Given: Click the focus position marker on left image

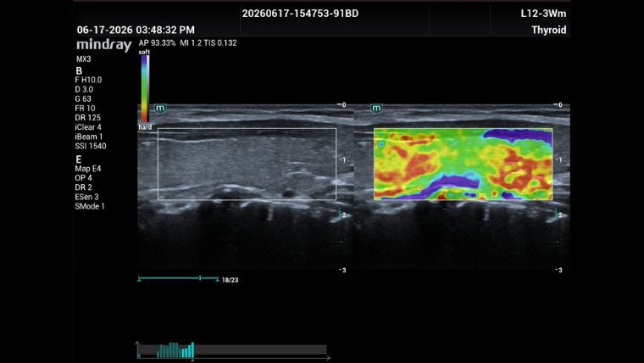Looking at the screenshot, I should [340, 213].
